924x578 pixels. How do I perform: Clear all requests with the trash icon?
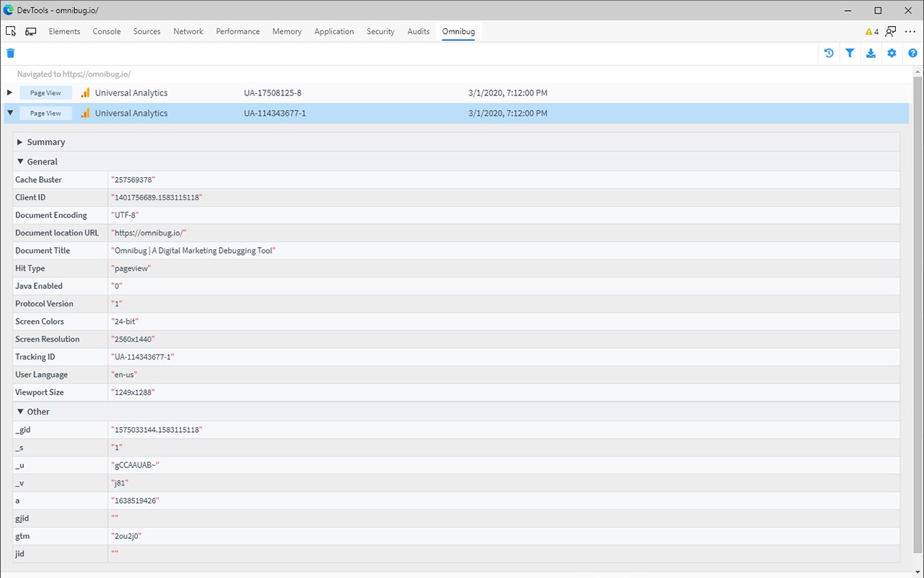tap(11, 53)
